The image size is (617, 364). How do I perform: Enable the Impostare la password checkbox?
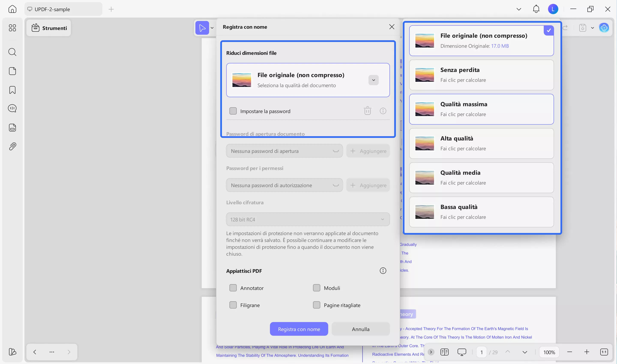233,111
